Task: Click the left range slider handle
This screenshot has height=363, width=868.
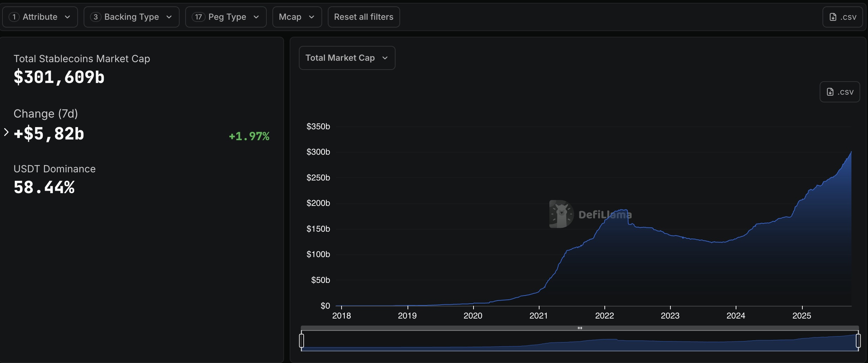Action: (301, 341)
